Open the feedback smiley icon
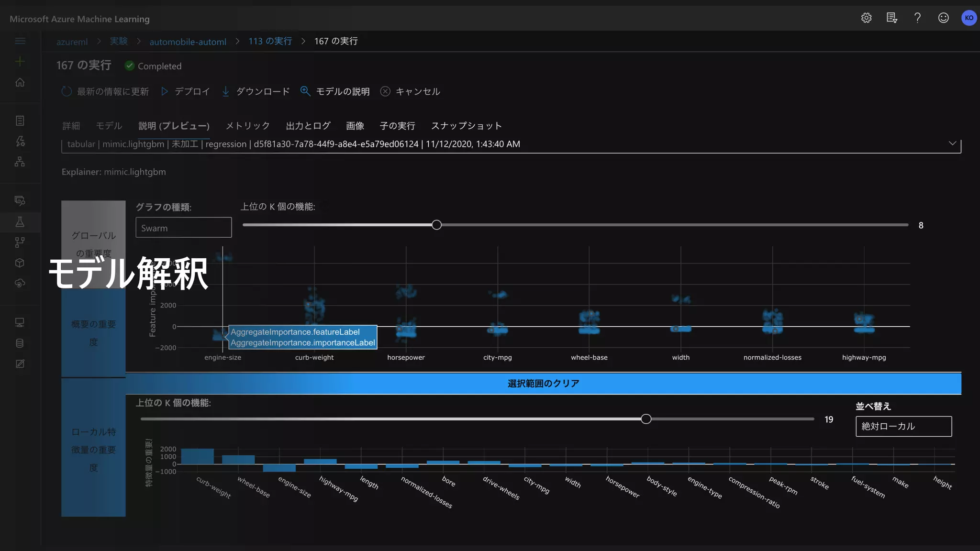The width and height of the screenshot is (980, 551). [x=943, y=18]
